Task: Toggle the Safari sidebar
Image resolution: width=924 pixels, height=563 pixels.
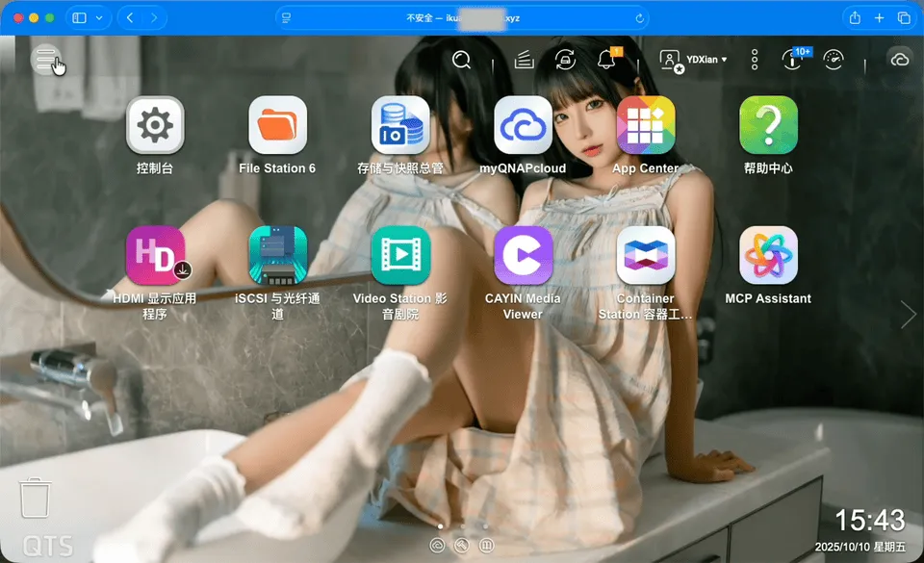Action: [79, 18]
